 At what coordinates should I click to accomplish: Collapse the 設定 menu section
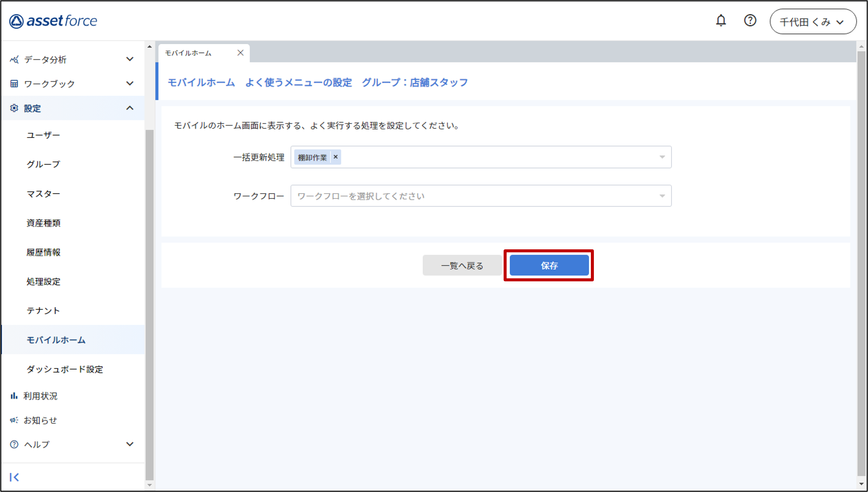[130, 108]
